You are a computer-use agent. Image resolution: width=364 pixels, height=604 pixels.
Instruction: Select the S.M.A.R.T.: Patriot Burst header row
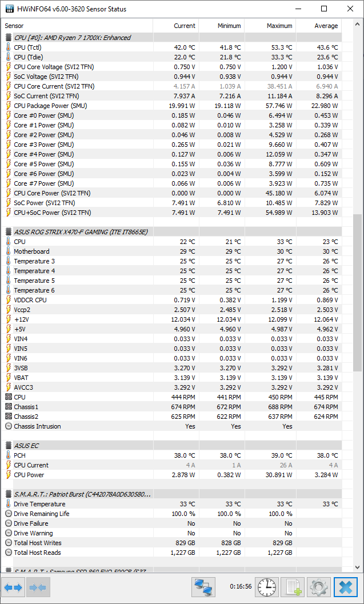[x=172, y=494]
